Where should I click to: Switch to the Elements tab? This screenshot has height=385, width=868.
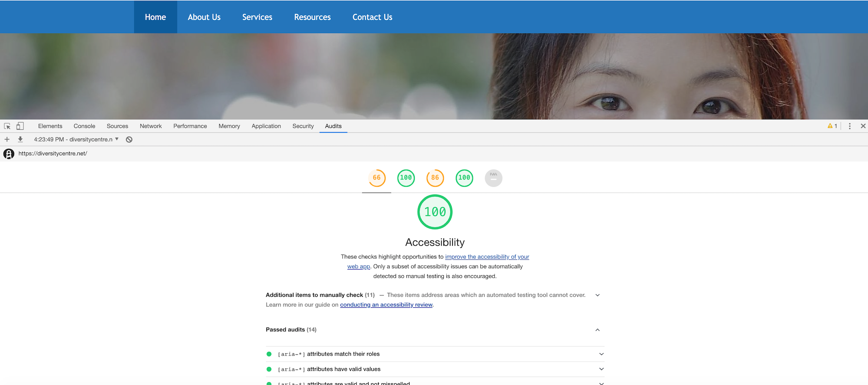pos(50,126)
